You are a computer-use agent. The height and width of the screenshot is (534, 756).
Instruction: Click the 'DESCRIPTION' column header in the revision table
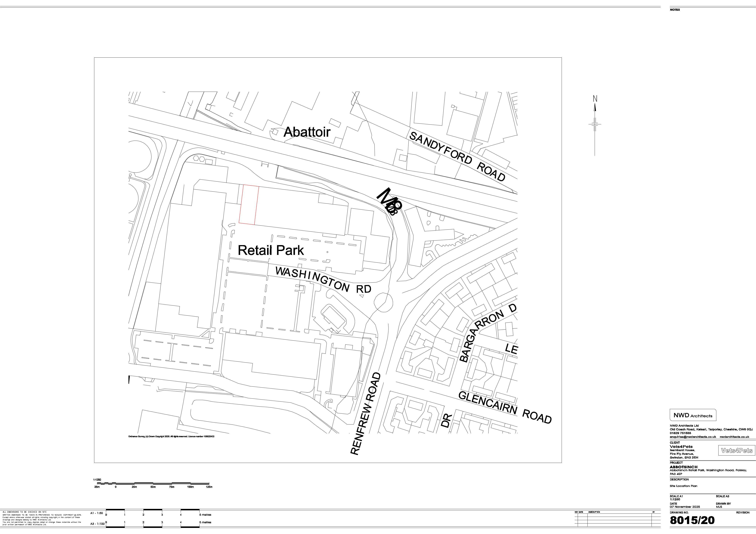pos(594,512)
